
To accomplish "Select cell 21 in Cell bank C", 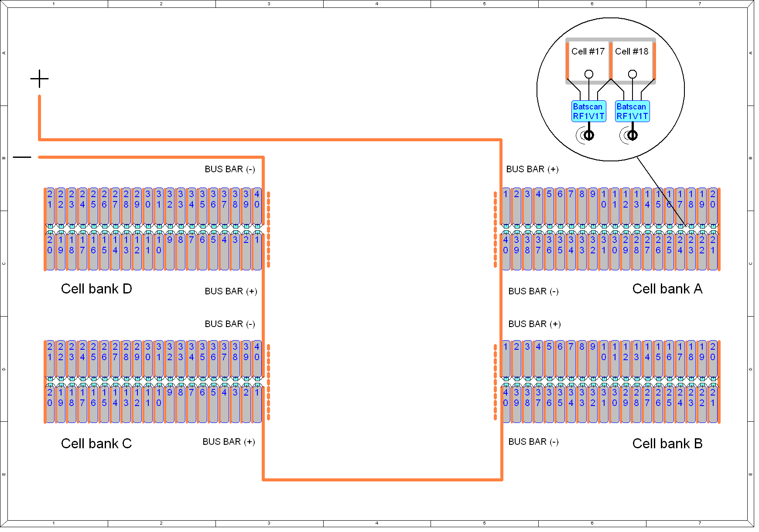I will tap(50, 359).
